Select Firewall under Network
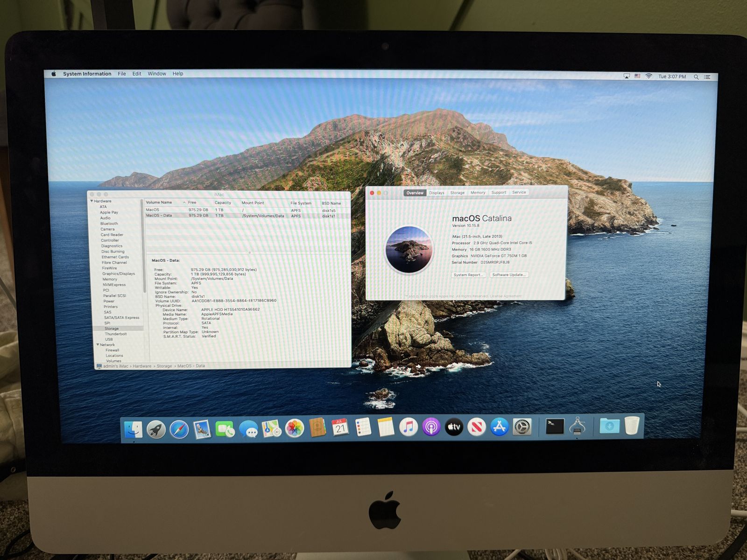The height and width of the screenshot is (560, 747). click(112, 350)
